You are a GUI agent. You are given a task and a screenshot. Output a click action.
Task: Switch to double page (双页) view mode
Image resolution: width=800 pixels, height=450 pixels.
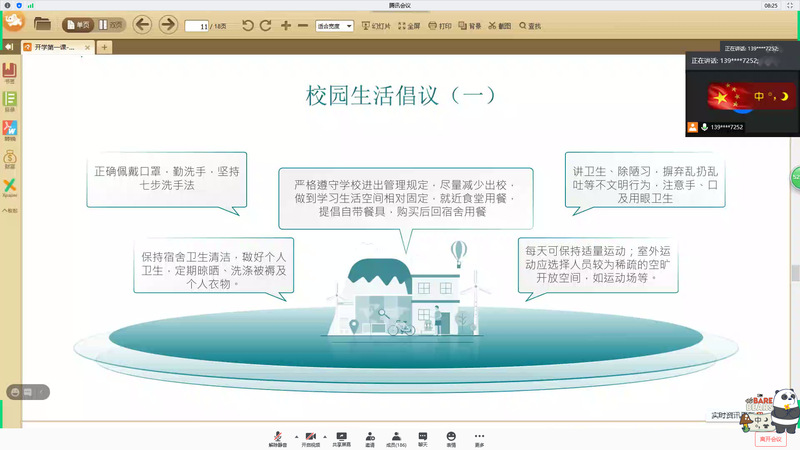click(x=111, y=25)
